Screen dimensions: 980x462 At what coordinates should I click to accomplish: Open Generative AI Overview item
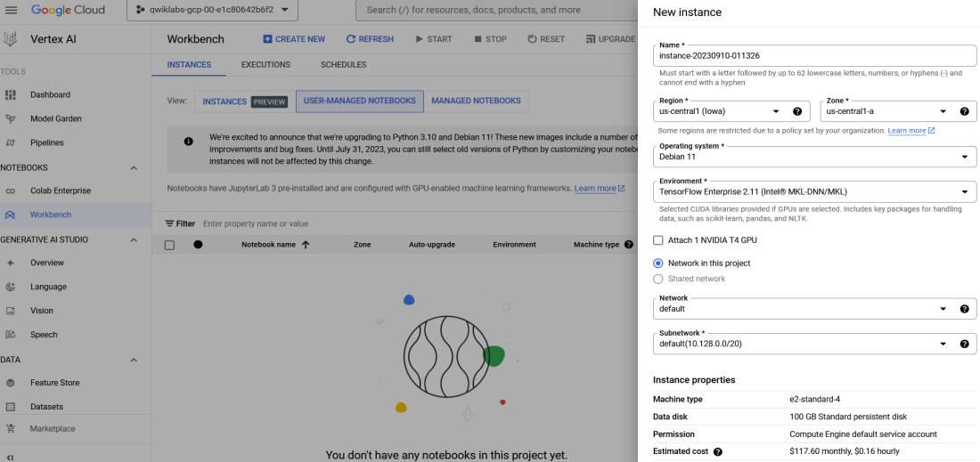(47, 263)
